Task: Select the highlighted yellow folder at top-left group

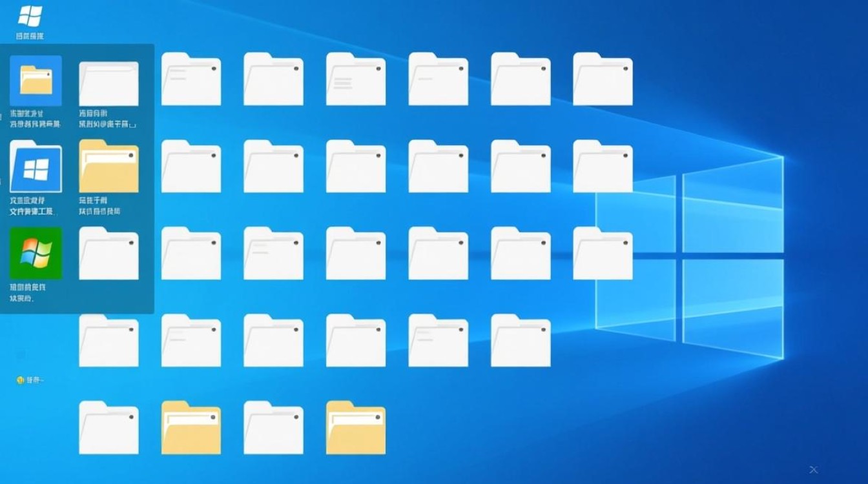Action: 36,81
